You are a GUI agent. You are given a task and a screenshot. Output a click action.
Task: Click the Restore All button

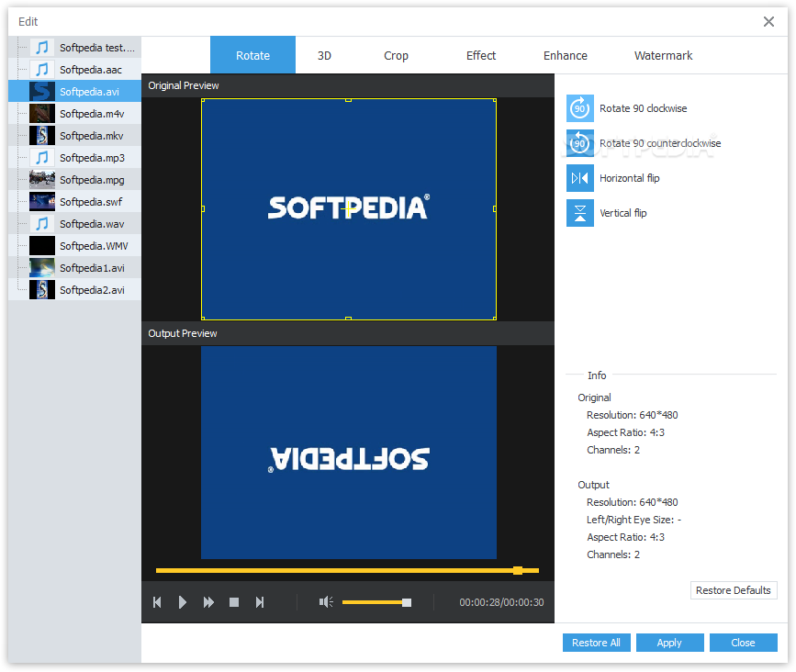tap(596, 643)
